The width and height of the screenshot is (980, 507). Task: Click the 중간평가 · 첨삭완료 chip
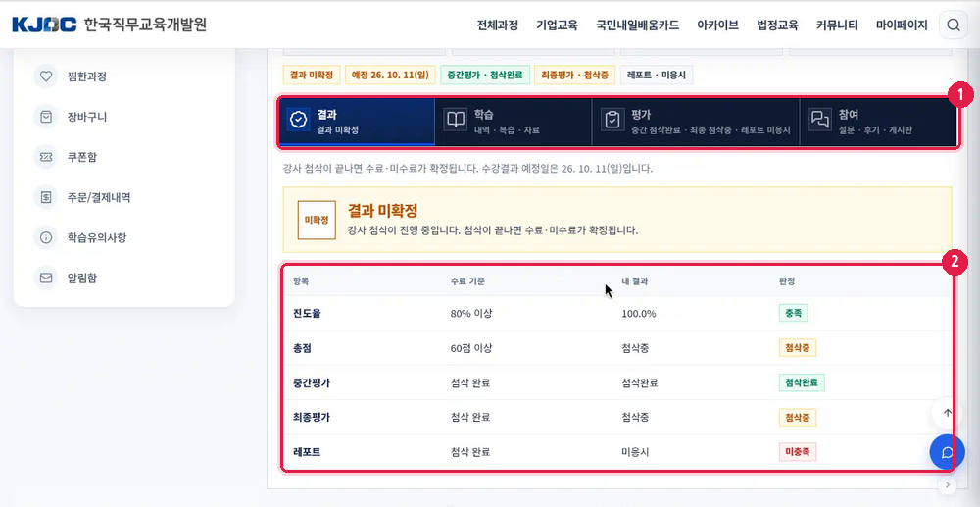tap(486, 75)
